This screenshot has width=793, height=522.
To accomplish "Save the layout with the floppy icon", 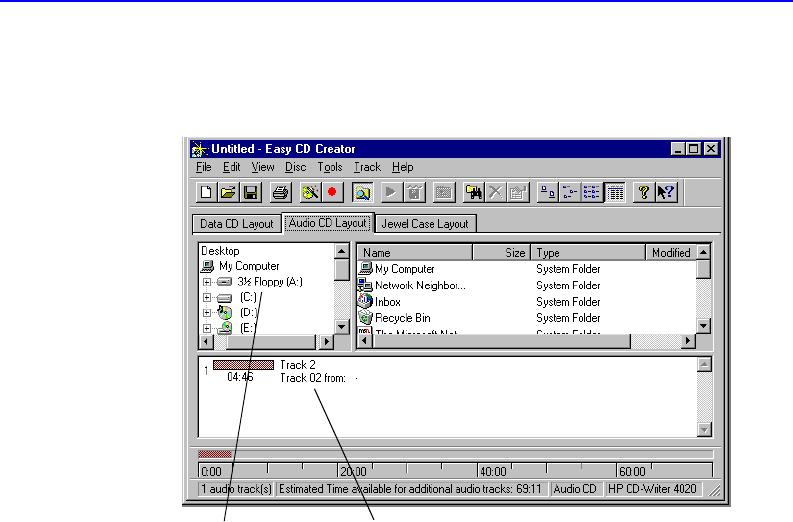I will (250, 192).
